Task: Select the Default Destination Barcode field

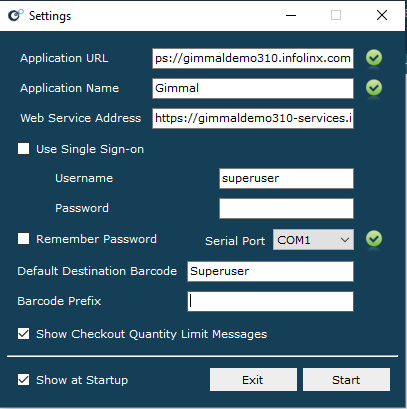Action: 270,271
